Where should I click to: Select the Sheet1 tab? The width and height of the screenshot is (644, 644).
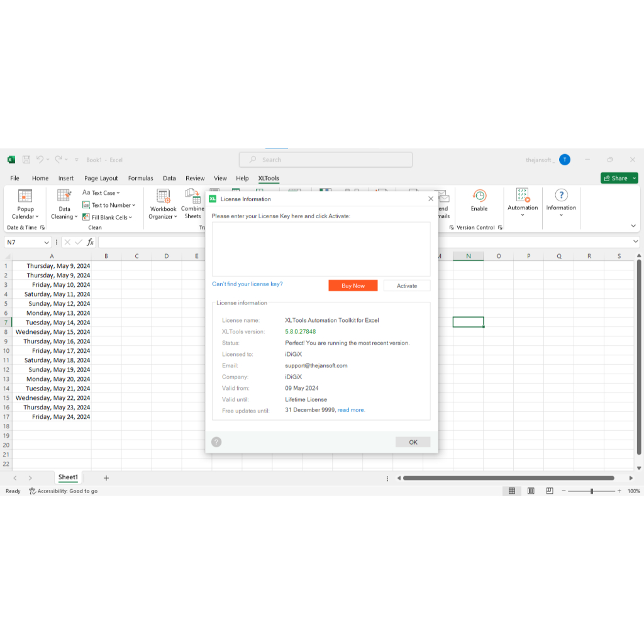tap(68, 477)
